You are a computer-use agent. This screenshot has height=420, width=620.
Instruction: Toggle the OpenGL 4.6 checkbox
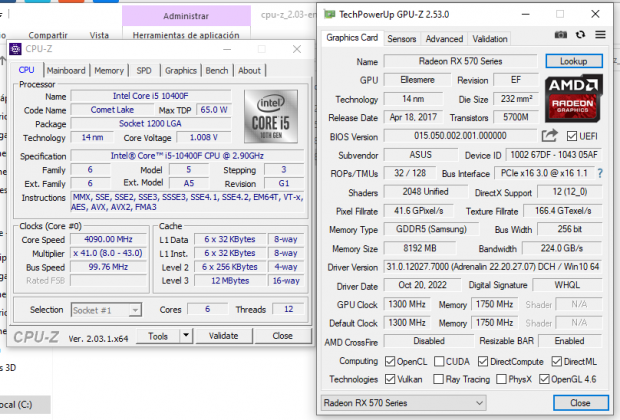544,379
